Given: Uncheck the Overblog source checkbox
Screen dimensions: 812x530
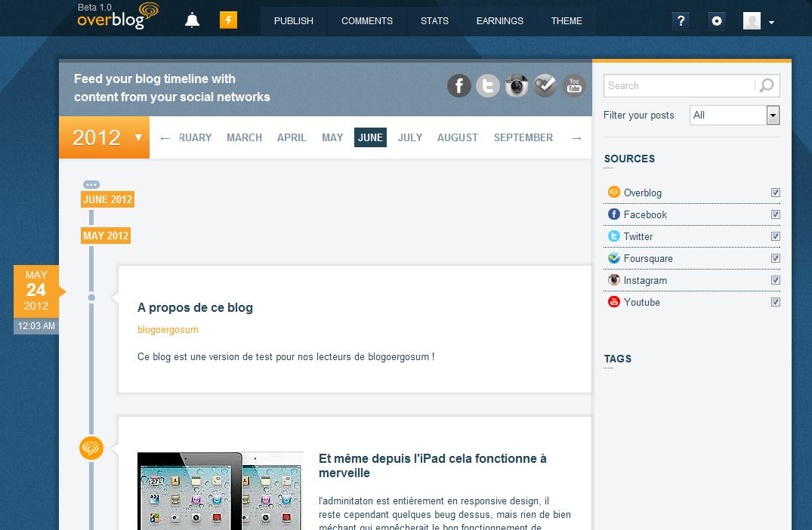Looking at the screenshot, I should click(775, 193).
